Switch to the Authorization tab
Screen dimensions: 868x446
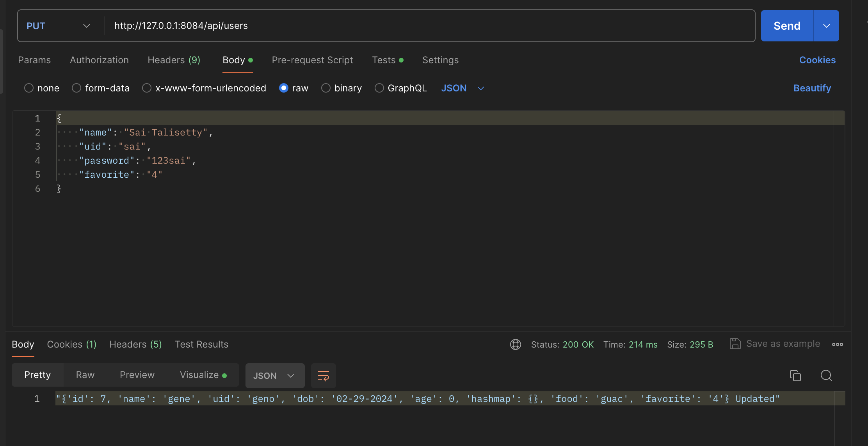point(99,60)
